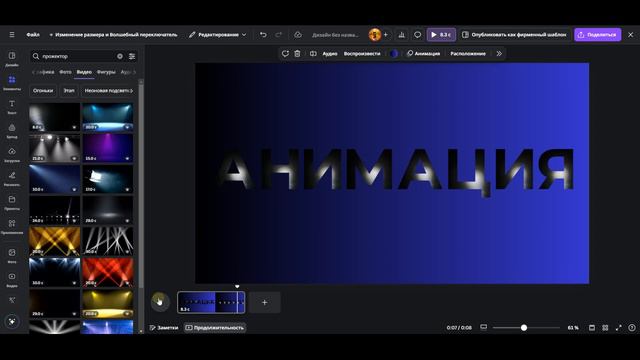Image resolution: width=640 pixels, height=360 pixels.
Task: Open the Анимация panel
Action: coord(424,53)
